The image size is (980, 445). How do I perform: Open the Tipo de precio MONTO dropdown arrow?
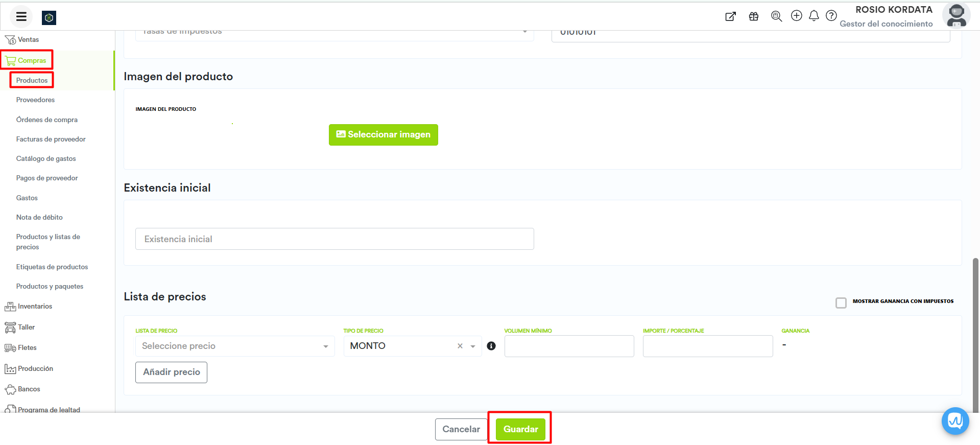pos(473,346)
